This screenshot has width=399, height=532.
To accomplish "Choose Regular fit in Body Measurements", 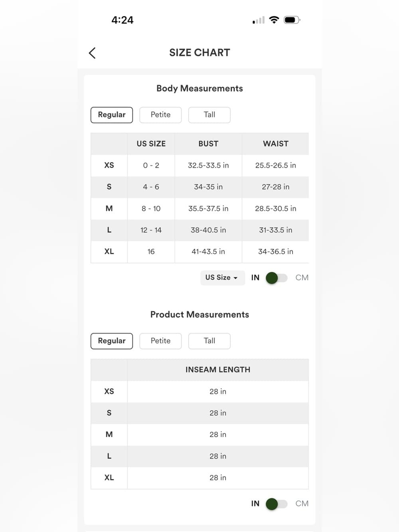I will pyautogui.click(x=112, y=115).
